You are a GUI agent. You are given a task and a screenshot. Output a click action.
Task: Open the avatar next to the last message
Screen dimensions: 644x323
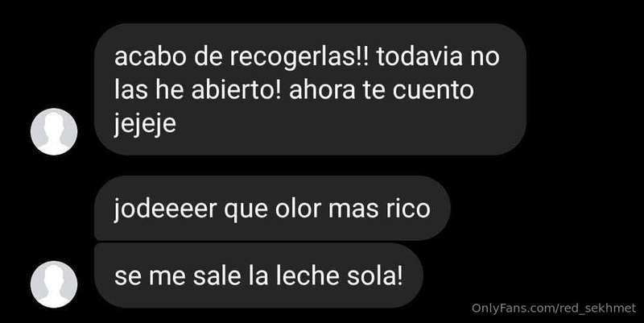pos(54,284)
